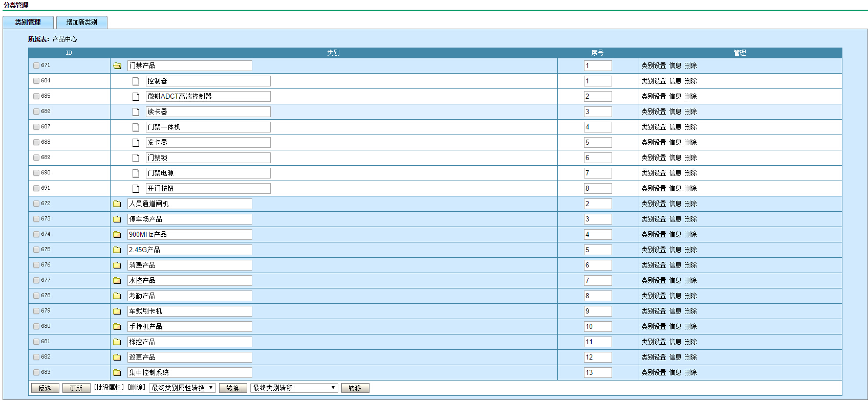
Task: Click the folder icon beside 集中控制系统
Action: (x=117, y=373)
